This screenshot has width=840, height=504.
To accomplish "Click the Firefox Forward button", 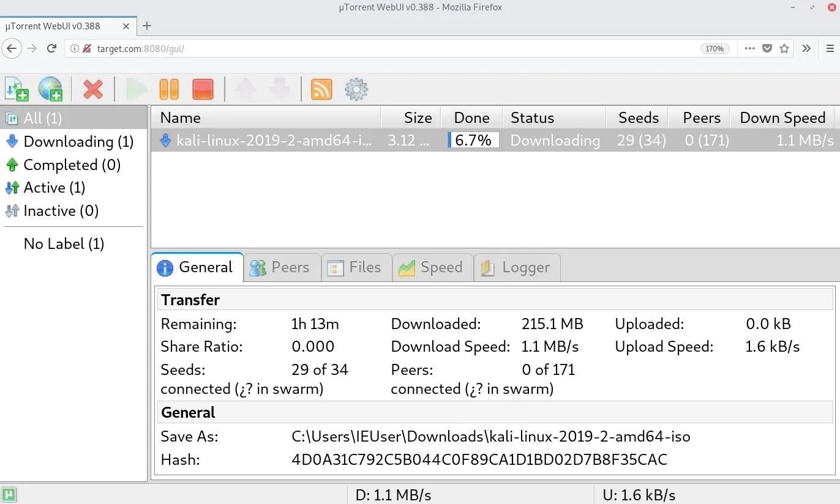I will [32, 48].
